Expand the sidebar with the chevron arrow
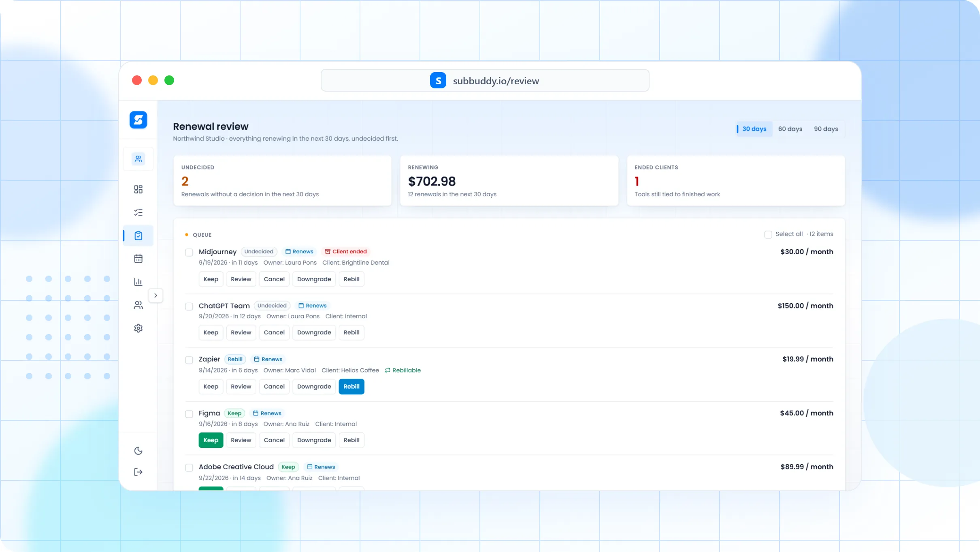This screenshot has width=980, height=552. tap(156, 295)
